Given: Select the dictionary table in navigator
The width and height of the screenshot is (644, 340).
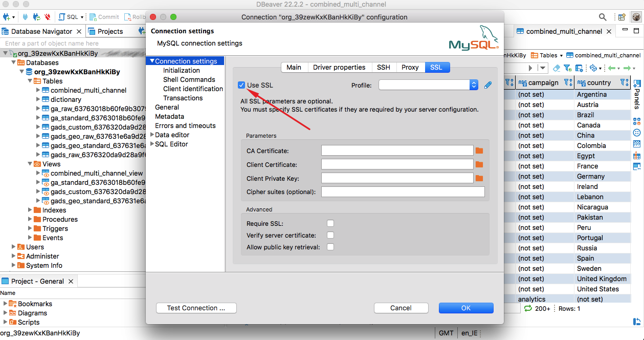Looking at the screenshot, I should pyautogui.click(x=66, y=99).
